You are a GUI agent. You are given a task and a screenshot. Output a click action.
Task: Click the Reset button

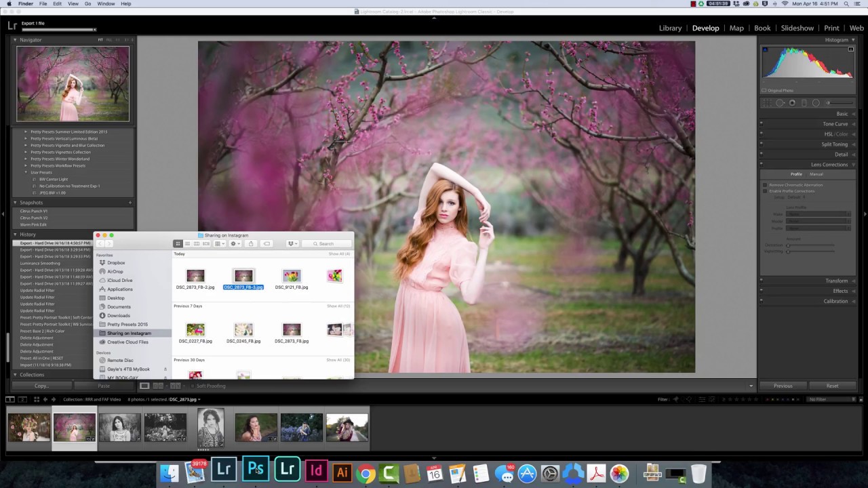833,386
